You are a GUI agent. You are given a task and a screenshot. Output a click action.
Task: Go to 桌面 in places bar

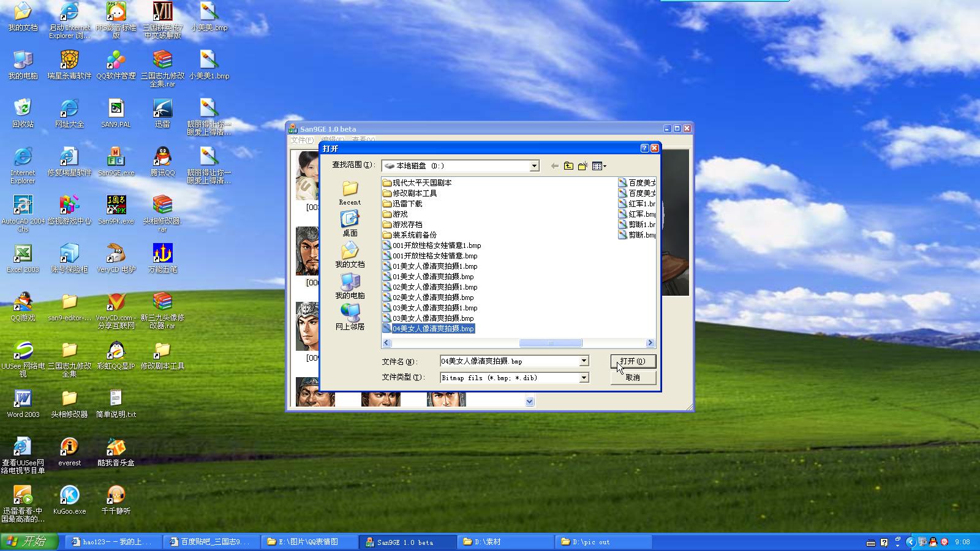(350, 223)
